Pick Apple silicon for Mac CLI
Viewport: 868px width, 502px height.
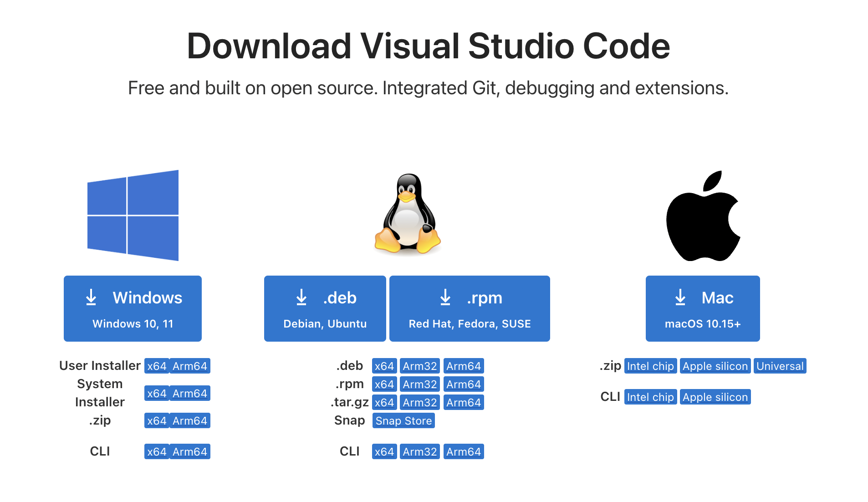715,397
